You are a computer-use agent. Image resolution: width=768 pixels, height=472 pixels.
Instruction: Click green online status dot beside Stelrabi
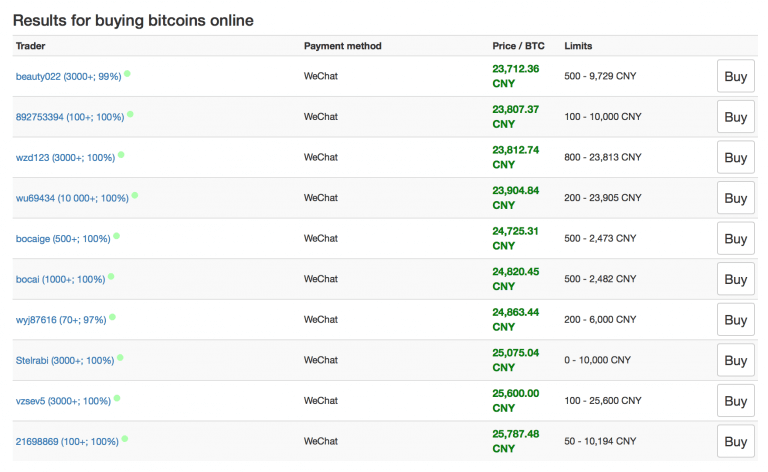[120, 358]
